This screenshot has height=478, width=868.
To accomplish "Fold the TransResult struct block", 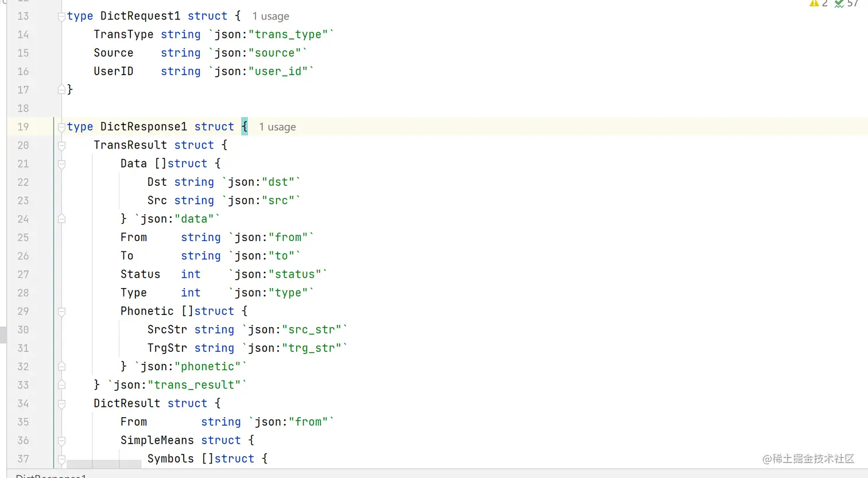I will pyautogui.click(x=61, y=146).
